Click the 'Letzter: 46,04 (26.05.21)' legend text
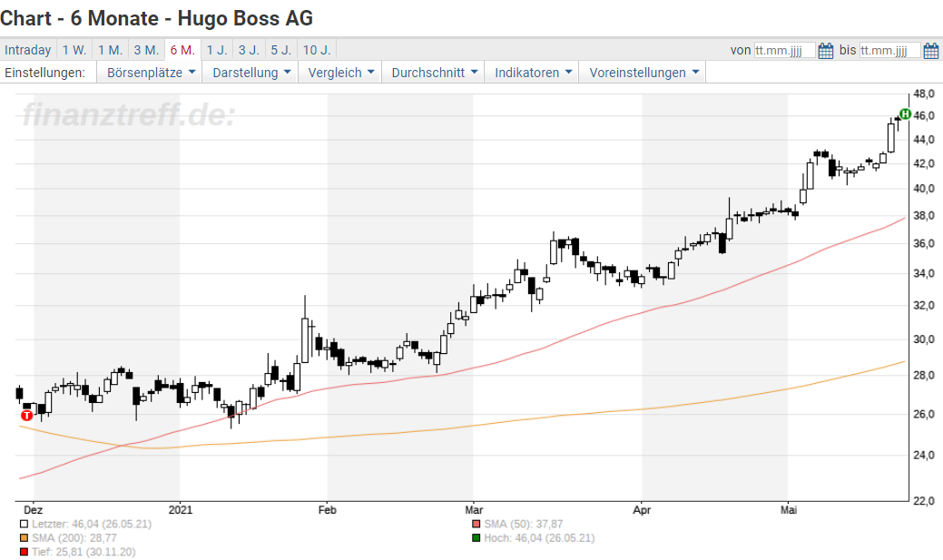Screen dimensions: 943x560 92,525
